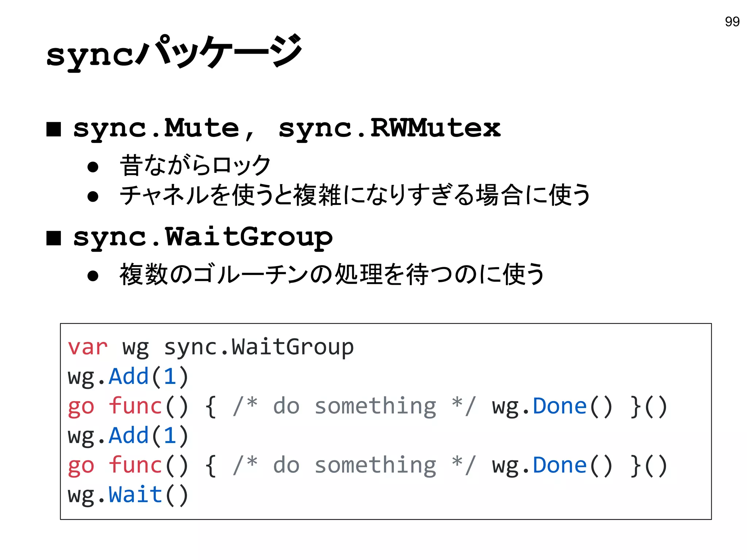Click code line 'var wg sync.WaitGroup'
This screenshot has width=747, height=560.
(x=211, y=347)
